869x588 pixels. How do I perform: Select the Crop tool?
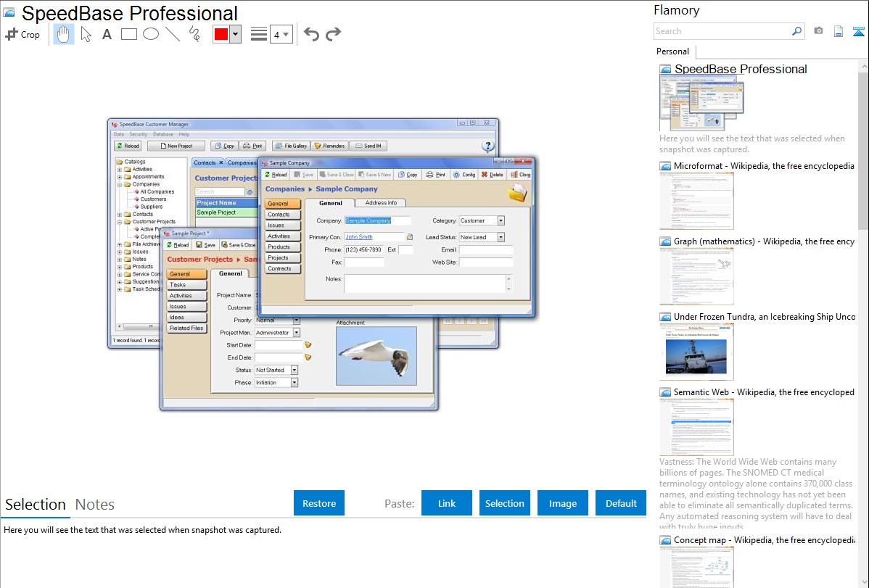click(22, 34)
